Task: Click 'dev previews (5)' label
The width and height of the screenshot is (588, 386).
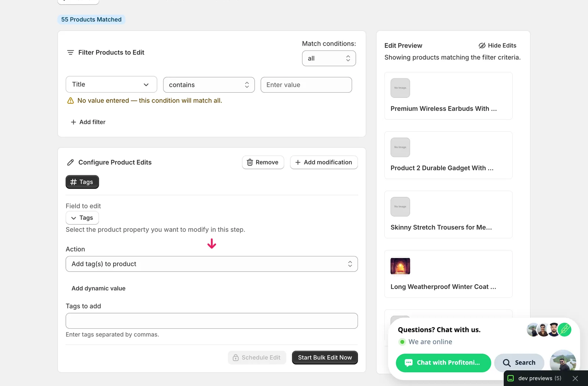Action: pos(540,378)
